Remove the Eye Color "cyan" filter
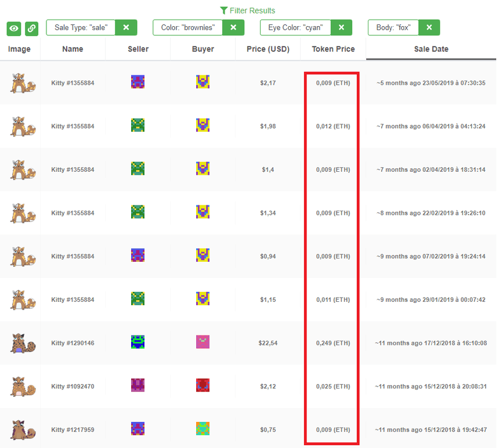This screenshot has height=448, width=499. coord(341,27)
